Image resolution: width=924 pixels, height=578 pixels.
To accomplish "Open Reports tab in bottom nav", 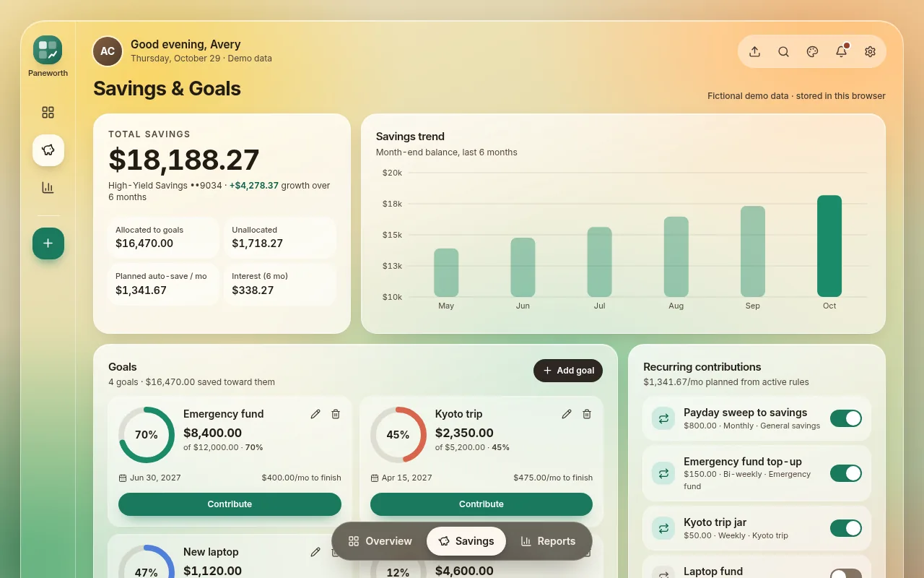I will coord(548,541).
